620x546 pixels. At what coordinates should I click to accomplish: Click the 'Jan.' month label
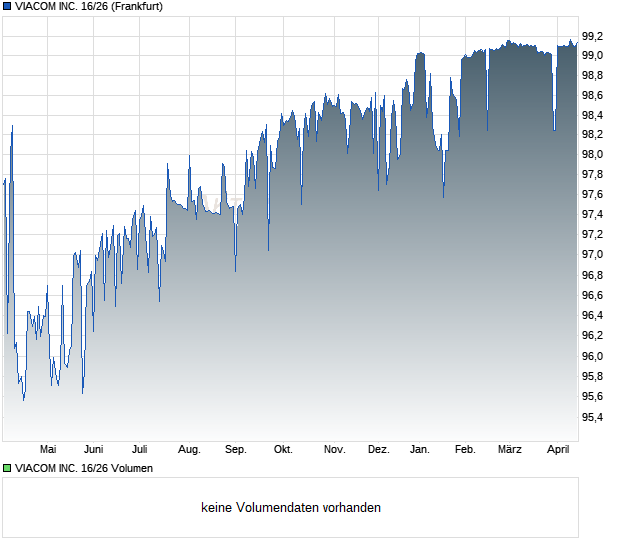[420, 450]
